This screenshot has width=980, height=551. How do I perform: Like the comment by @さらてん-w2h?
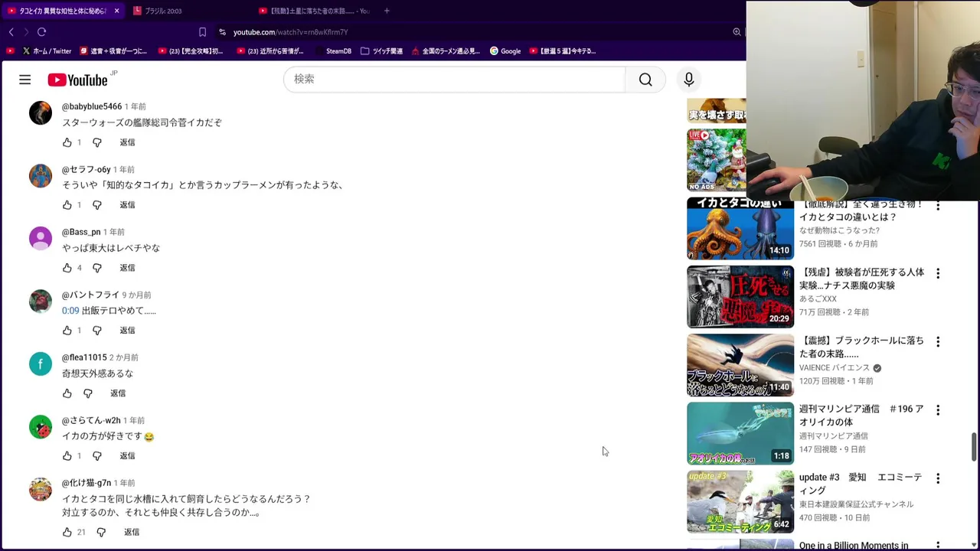click(67, 456)
